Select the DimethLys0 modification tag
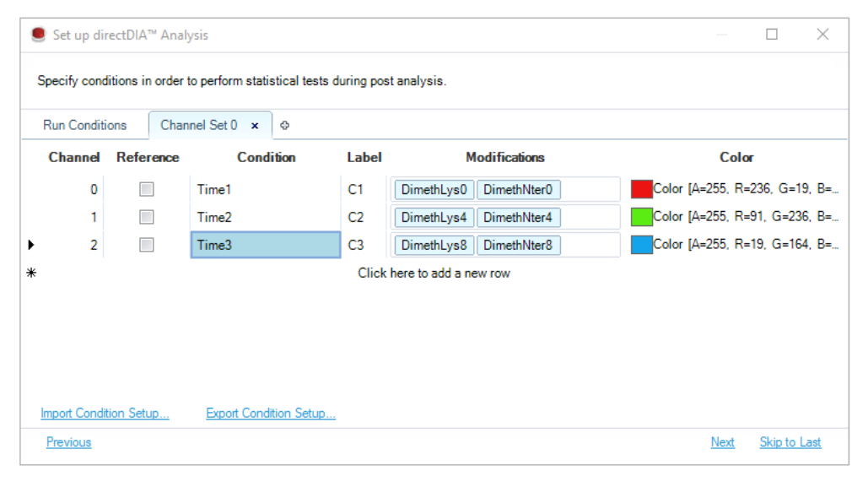The height and width of the screenshot is (482, 868). [434, 189]
